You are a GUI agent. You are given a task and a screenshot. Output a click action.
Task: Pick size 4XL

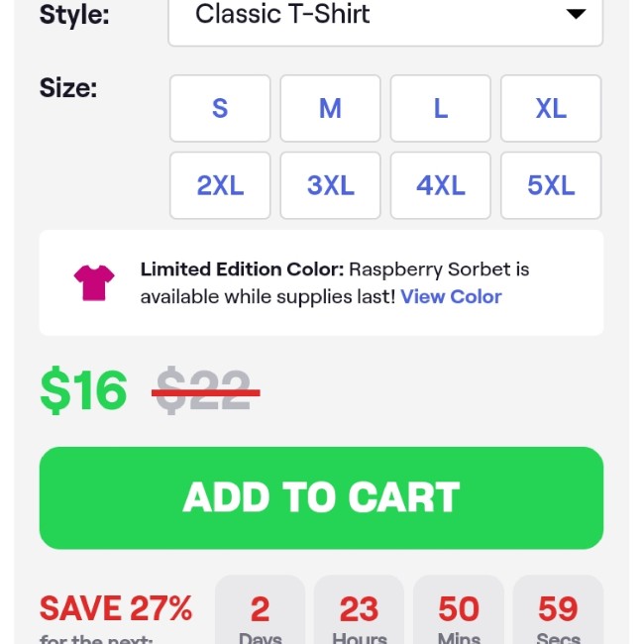tap(441, 185)
